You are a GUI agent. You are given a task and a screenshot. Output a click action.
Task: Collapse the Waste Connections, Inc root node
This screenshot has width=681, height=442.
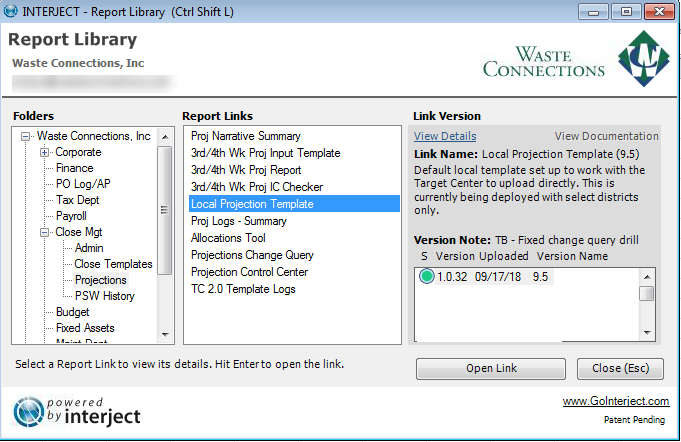[x=26, y=137]
